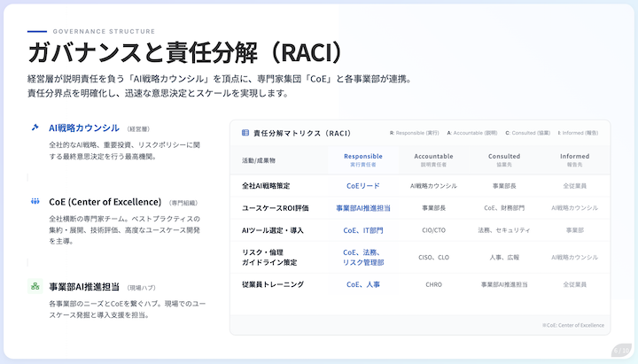
Task: Select the 事業部AI推進担当 section heading on the left
Action: click(x=84, y=287)
